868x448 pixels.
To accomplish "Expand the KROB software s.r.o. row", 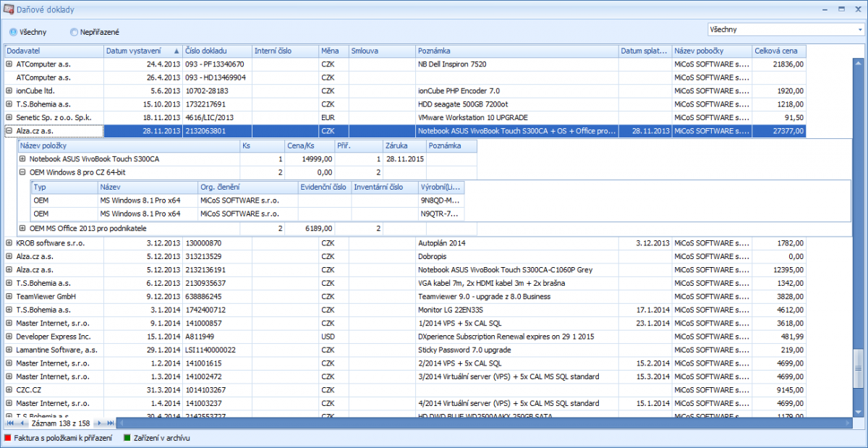I will click(x=9, y=243).
